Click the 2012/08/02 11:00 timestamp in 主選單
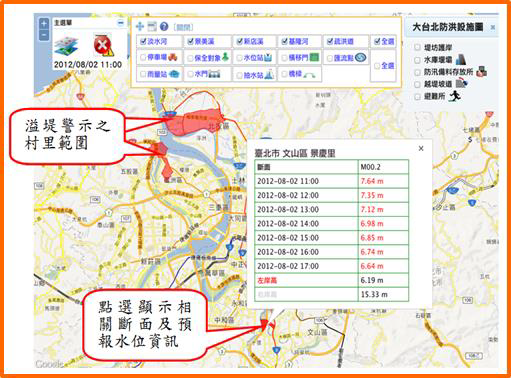 tap(88, 64)
